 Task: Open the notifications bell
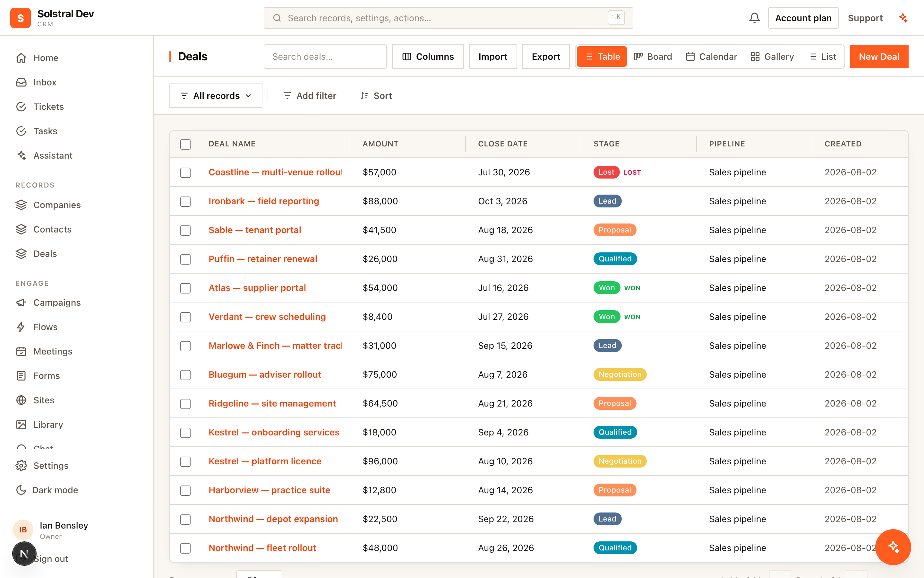[x=754, y=18]
